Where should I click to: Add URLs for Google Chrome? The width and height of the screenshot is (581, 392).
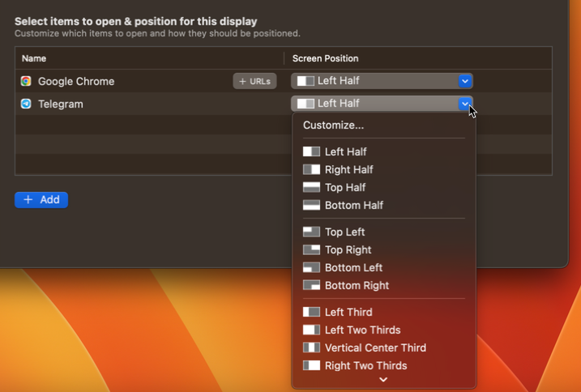pos(254,81)
